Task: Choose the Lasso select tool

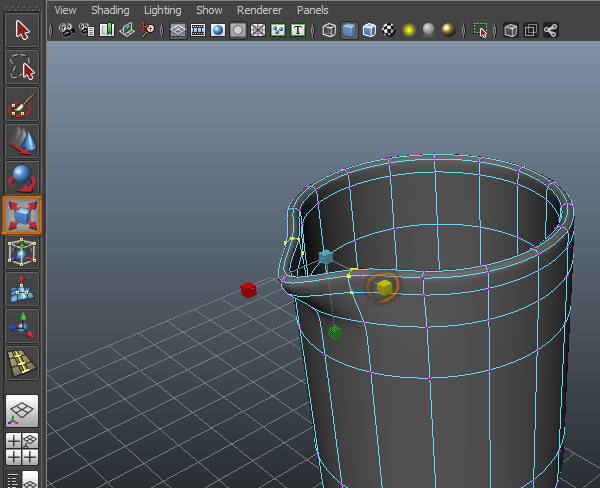Action: point(22,67)
